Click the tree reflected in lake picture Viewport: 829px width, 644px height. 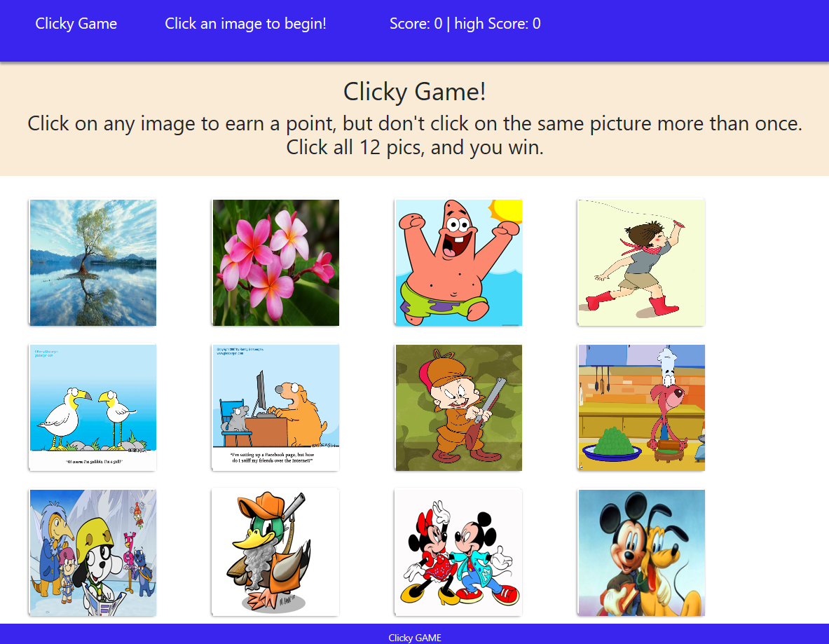point(93,262)
